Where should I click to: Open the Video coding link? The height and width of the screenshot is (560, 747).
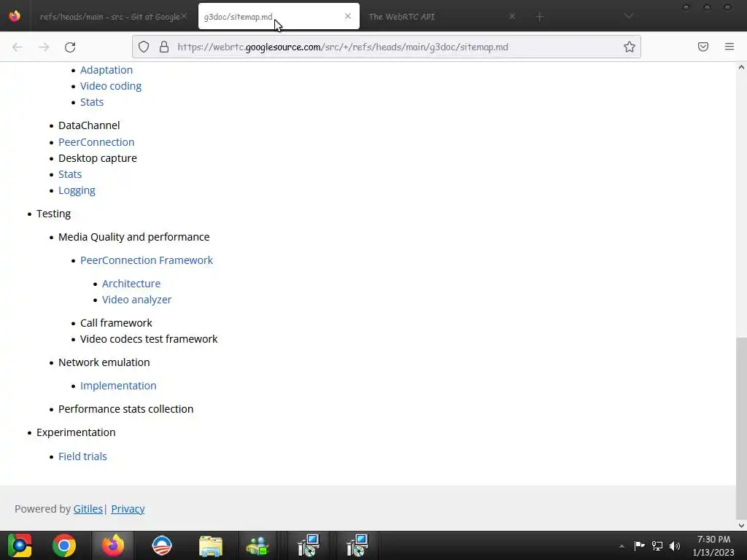click(111, 86)
